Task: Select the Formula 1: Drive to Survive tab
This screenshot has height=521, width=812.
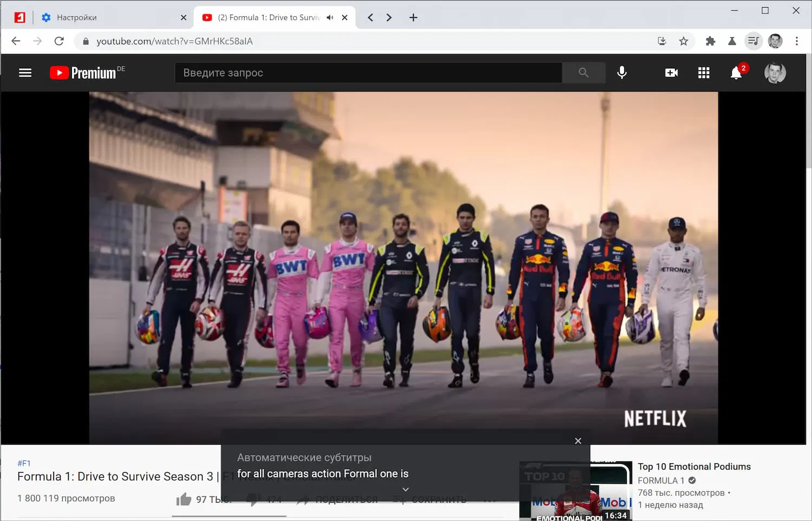Action: 274,17
